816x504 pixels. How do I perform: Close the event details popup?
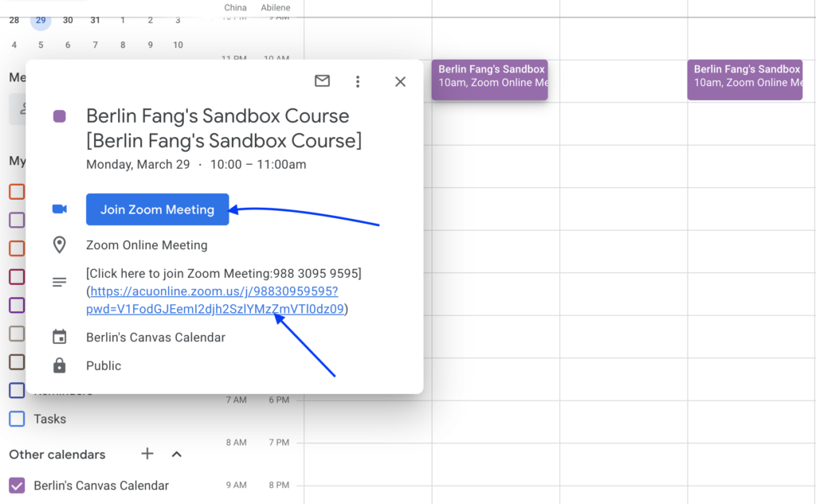(x=400, y=81)
